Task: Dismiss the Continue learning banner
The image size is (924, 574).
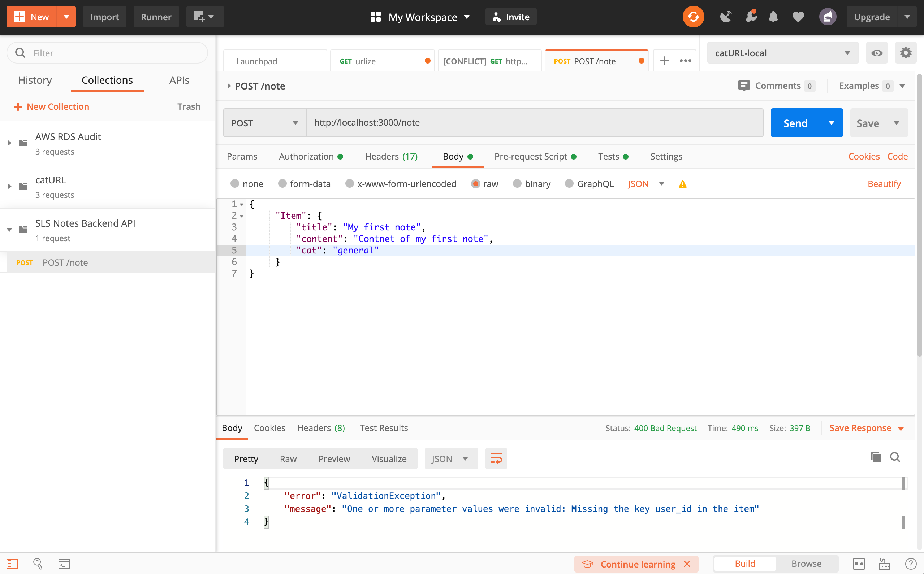Action: point(687,564)
